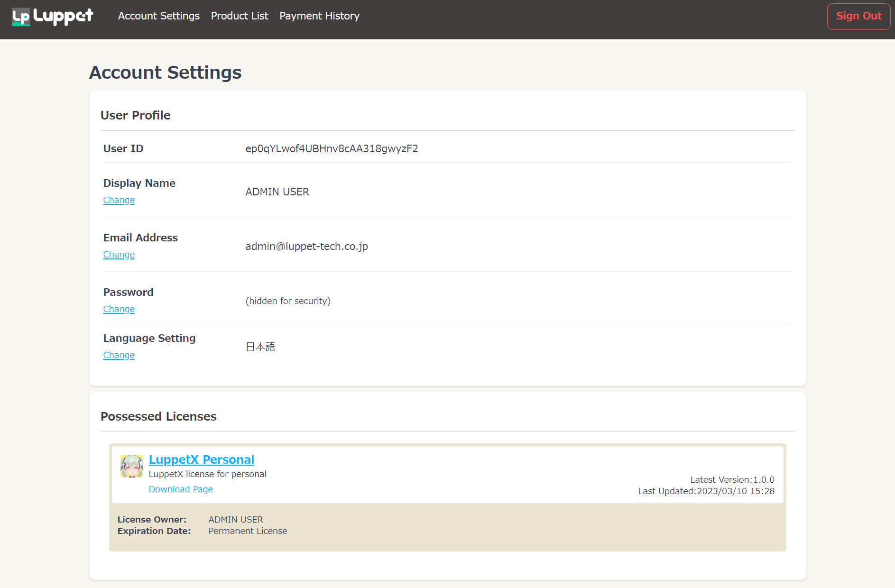Click Change under Language Setting
The image size is (895, 588).
coord(119,355)
